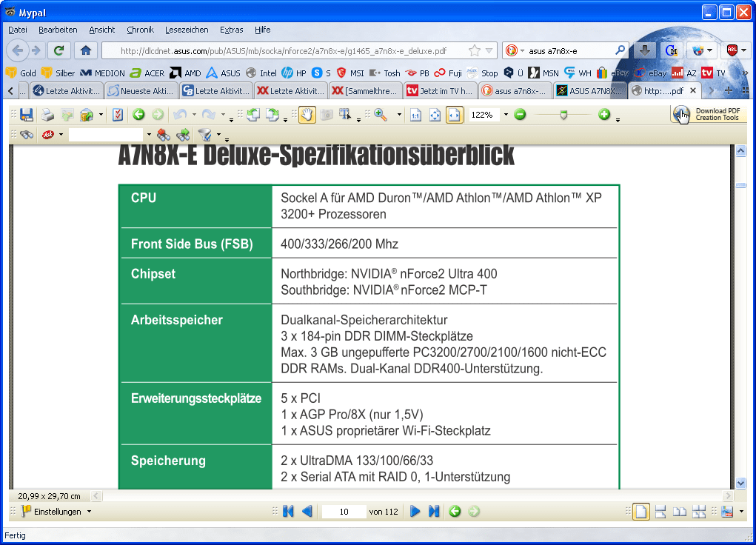Open the MEDION bookmark
The image size is (756, 545).
click(102, 73)
